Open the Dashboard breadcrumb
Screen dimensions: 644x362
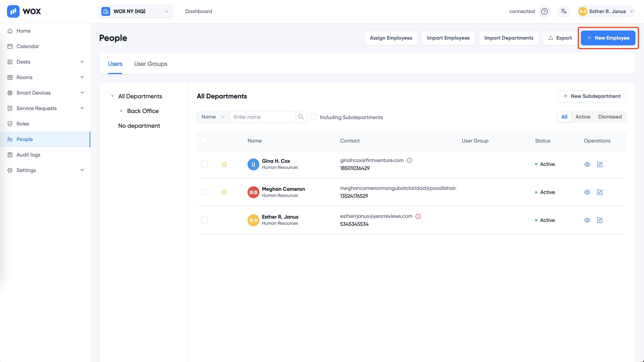199,11
